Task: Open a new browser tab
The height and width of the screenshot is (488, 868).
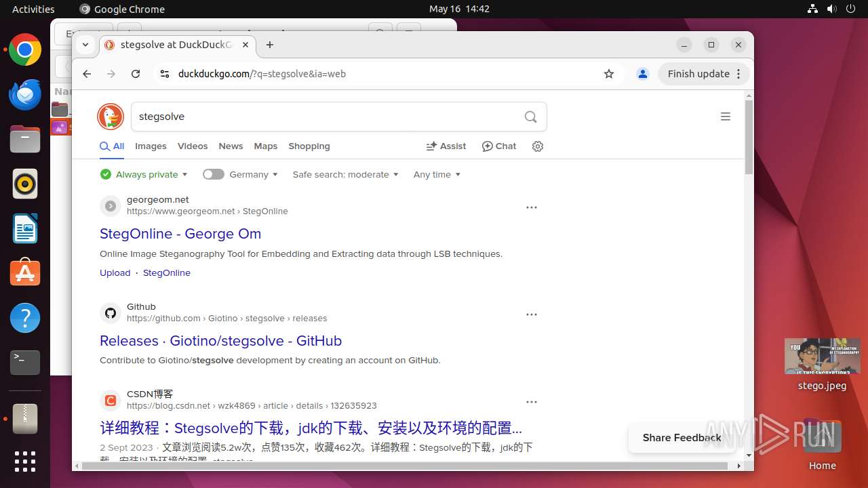Action: pyautogui.click(x=270, y=45)
